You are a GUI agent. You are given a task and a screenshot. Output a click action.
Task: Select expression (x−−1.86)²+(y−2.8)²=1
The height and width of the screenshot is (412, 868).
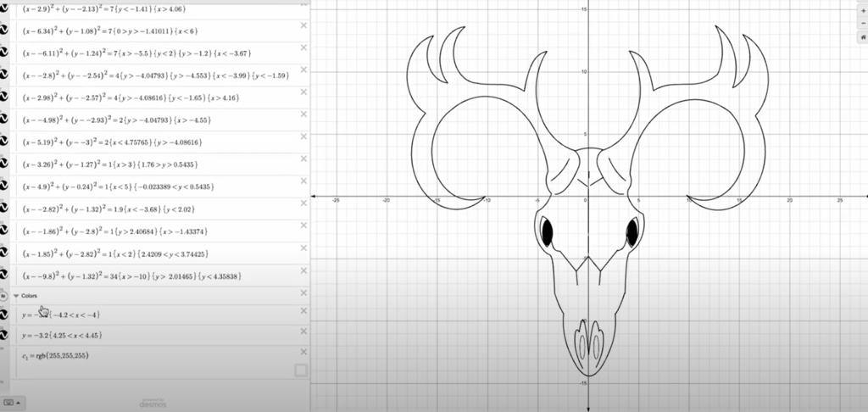[x=115, y=231]
